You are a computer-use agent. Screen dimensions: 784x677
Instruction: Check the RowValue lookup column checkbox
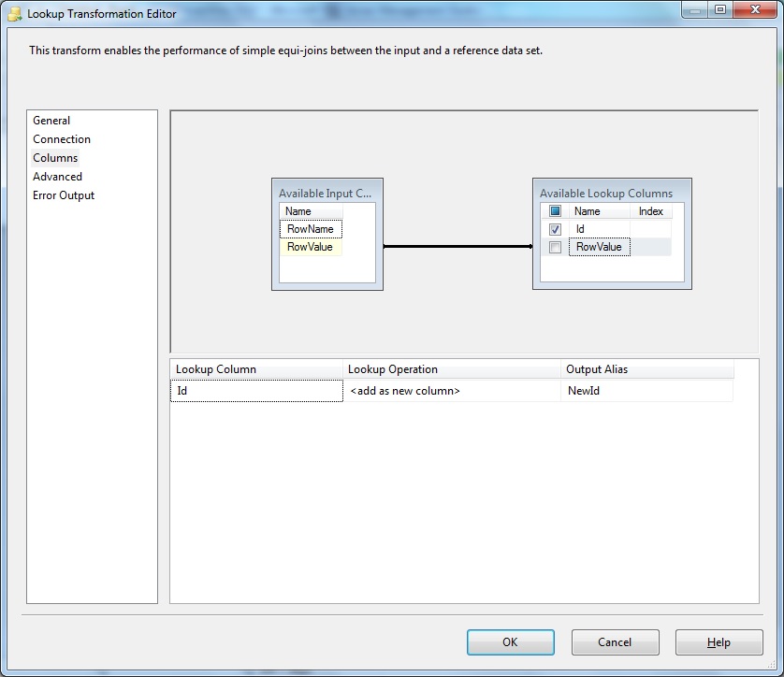tap(555, 247)
